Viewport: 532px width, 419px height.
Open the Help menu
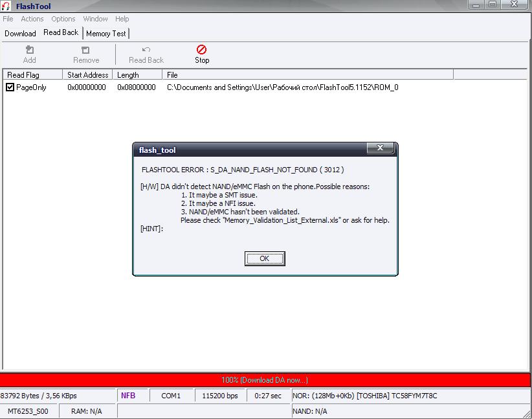coord(122,19)
